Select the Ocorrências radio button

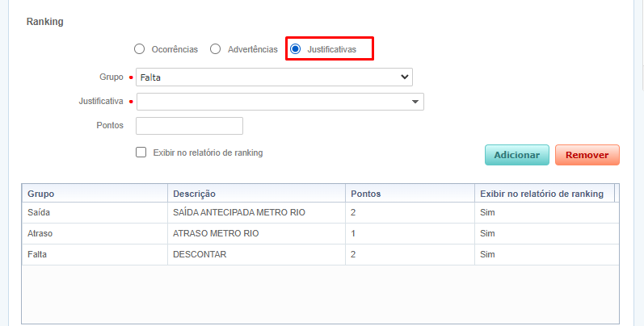[140, 49]
